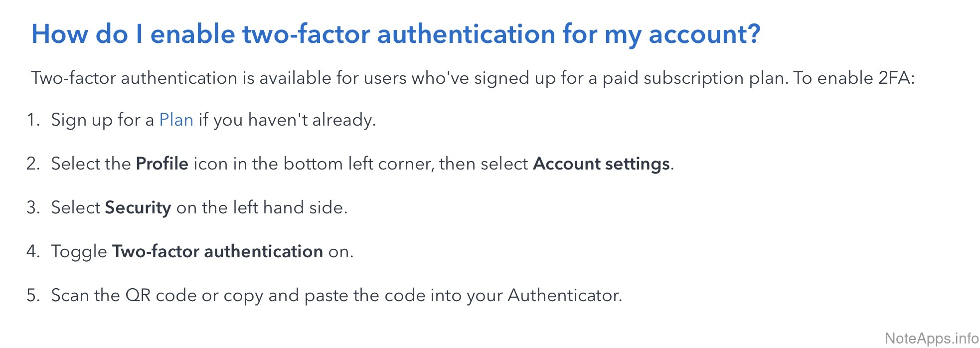Screen dimensions: 980x348
Task: Click the bold Security word
Action: [x=138, y=208]
